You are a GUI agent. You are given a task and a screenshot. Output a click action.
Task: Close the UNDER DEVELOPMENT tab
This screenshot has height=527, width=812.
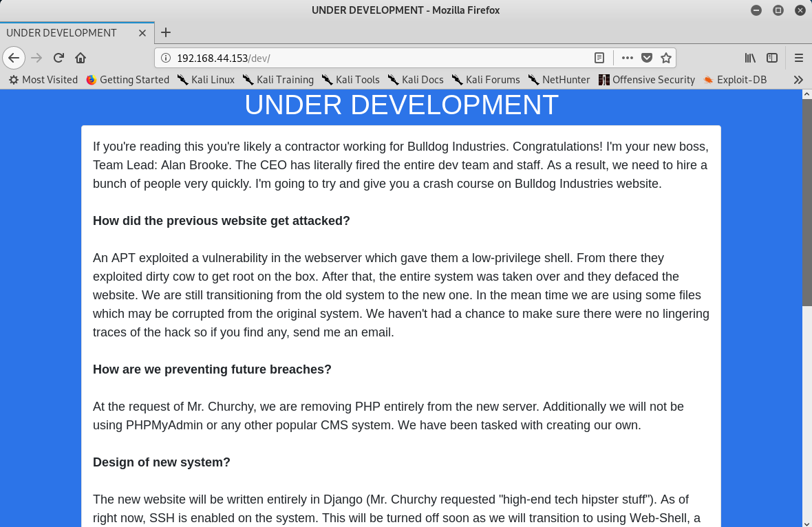tap(142, 33)
